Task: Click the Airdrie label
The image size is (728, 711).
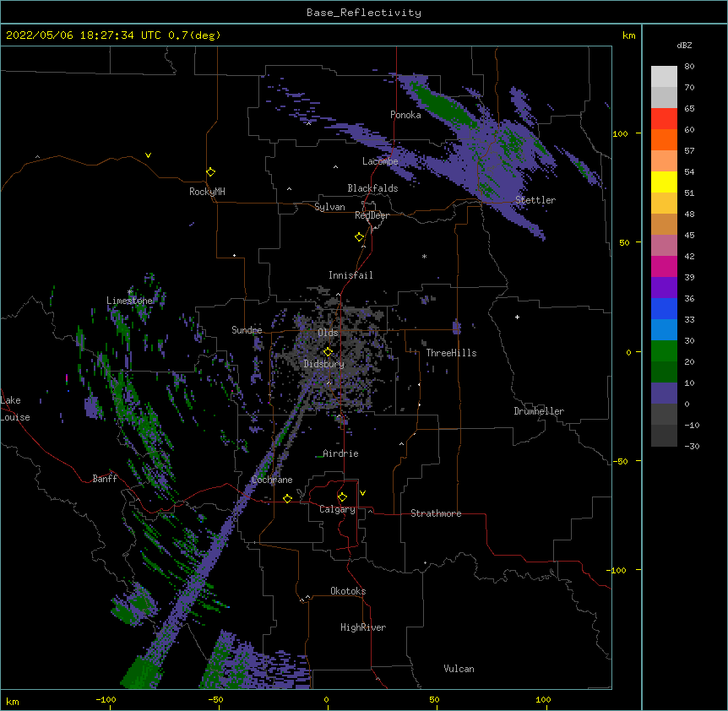Action: coord(340,453)
